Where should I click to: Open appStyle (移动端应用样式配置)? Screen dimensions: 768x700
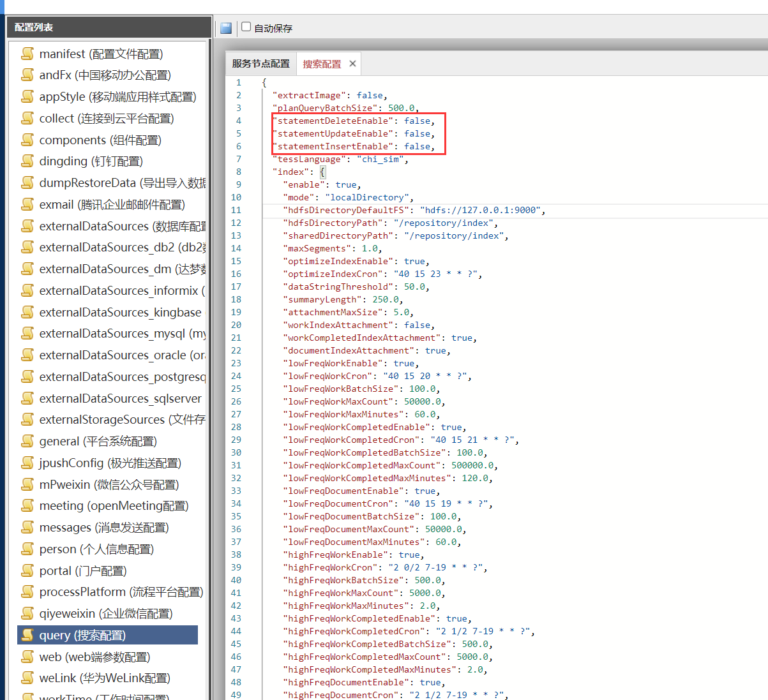(x=117, y=97)
